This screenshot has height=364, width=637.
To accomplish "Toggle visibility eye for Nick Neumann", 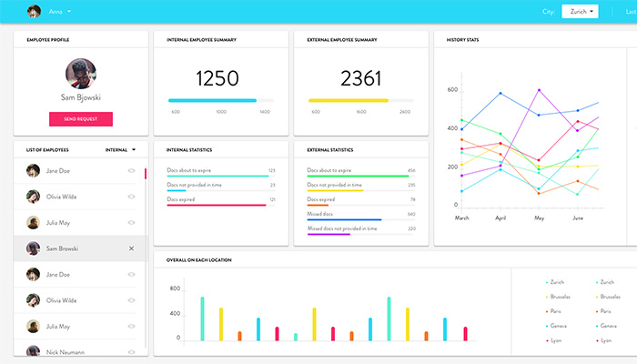I will coord(131,351).
